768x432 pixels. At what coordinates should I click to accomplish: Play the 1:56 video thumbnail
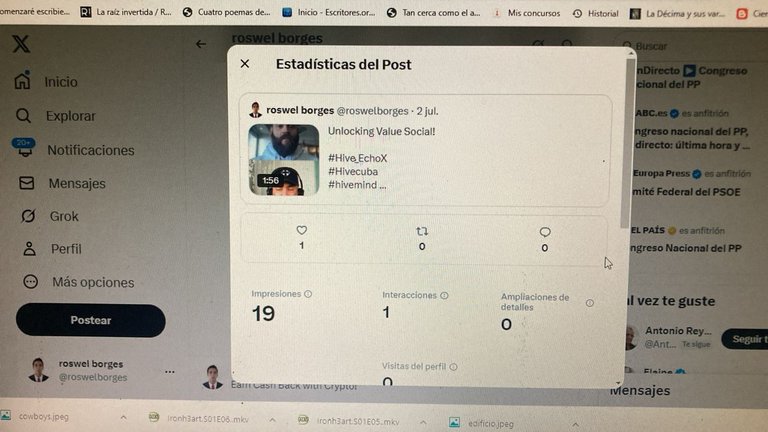[x=284, y=160]
